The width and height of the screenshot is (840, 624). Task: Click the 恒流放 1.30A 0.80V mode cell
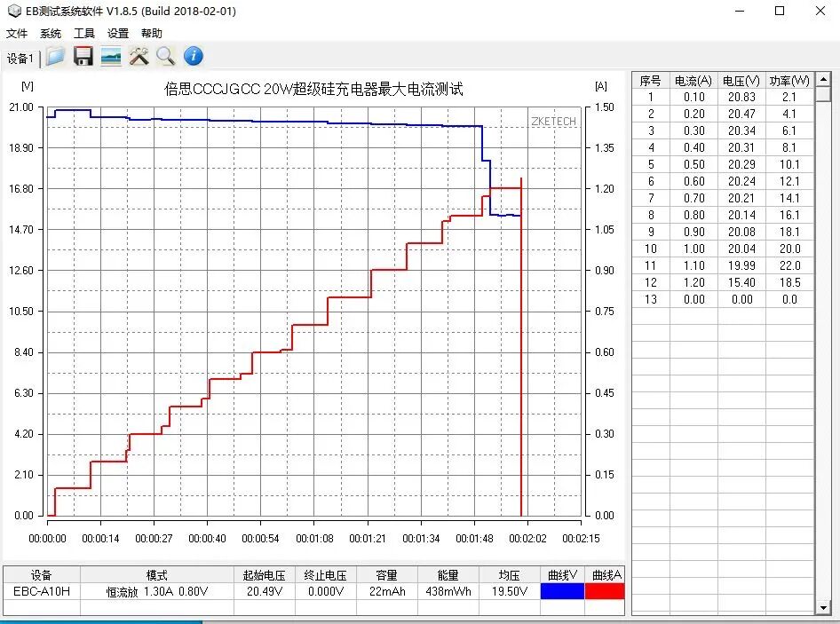click(157, 591)
